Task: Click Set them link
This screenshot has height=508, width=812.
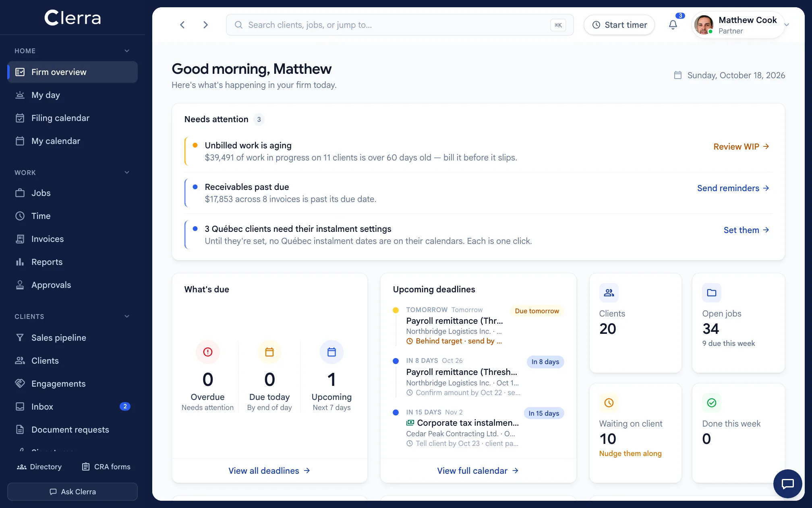Action: tap(746, 230)
